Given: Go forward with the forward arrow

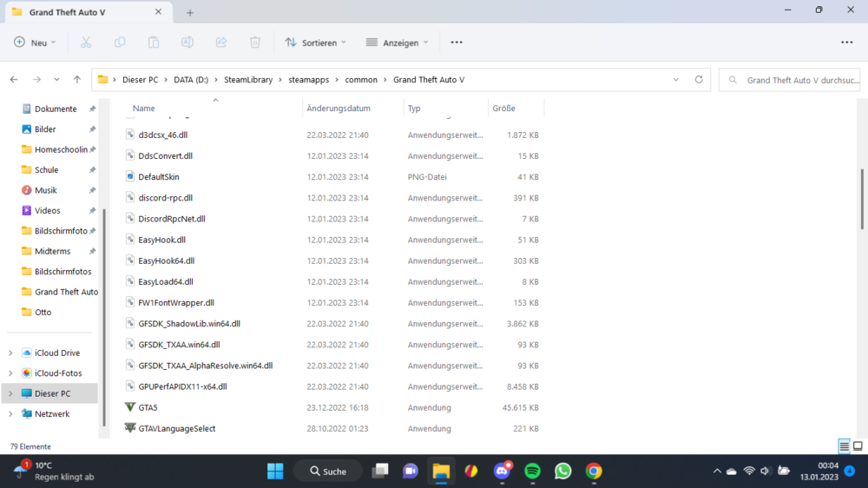Looking at the screenshot, I should pyautogui.click(x=36, y=80).
